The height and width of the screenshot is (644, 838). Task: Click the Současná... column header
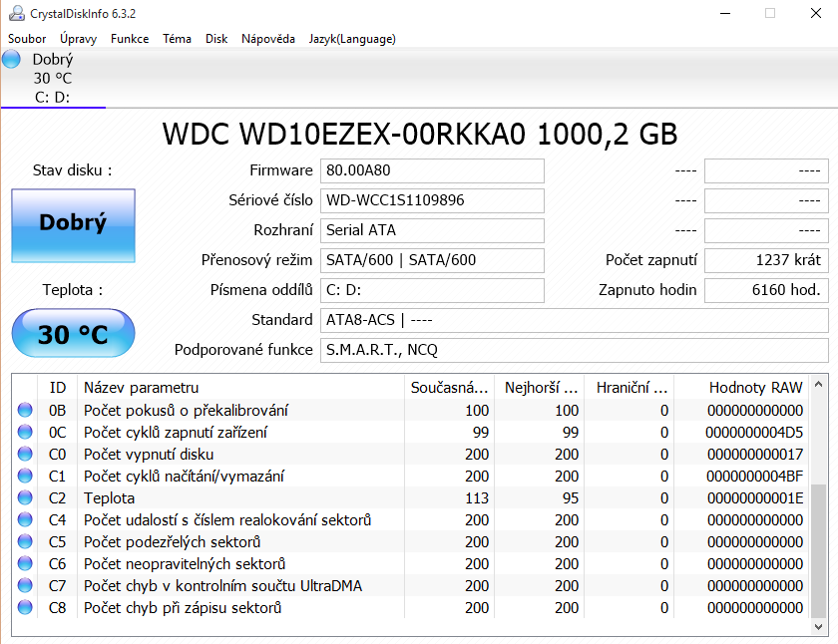450,387
